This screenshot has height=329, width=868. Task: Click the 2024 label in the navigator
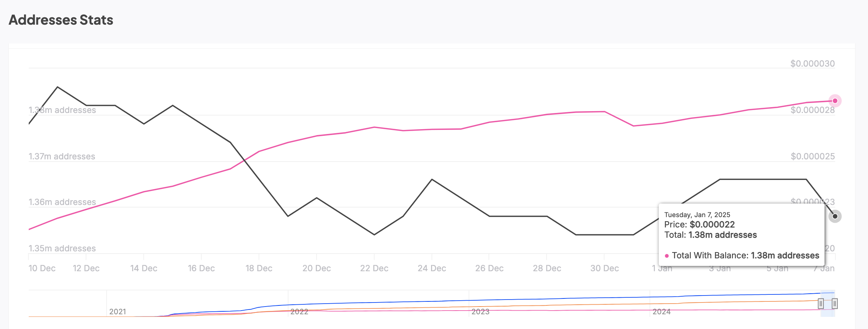click(661, 312)
